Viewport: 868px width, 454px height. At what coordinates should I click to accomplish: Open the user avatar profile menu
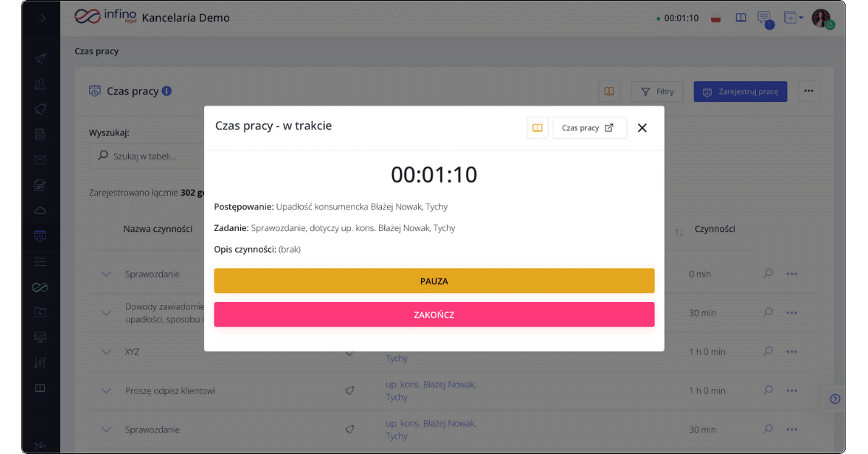coord(821,18)
